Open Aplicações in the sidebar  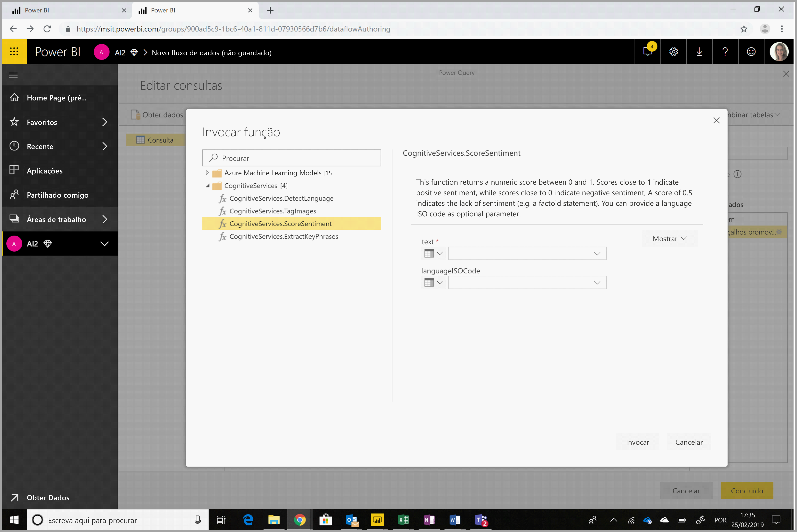click(60, 171)
